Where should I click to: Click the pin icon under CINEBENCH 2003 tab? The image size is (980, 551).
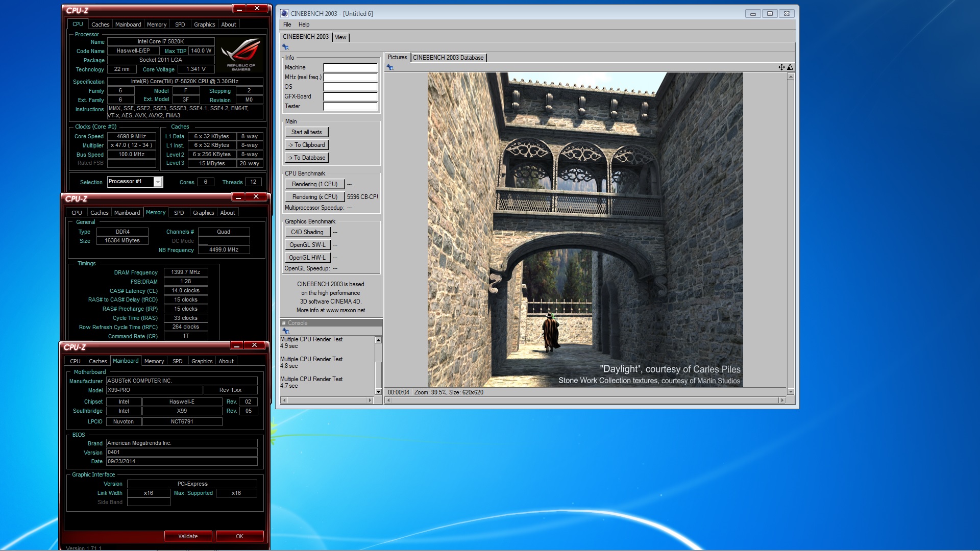tap(285, 47)
